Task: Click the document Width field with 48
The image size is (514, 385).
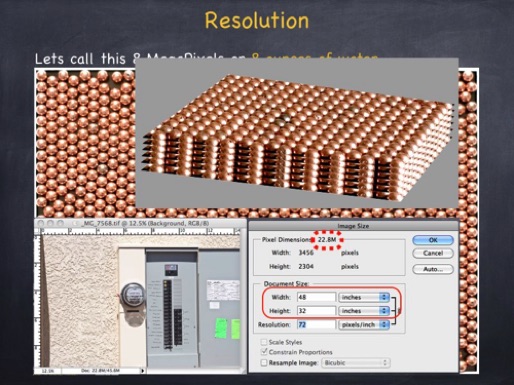Action: [x=316, y=297]
